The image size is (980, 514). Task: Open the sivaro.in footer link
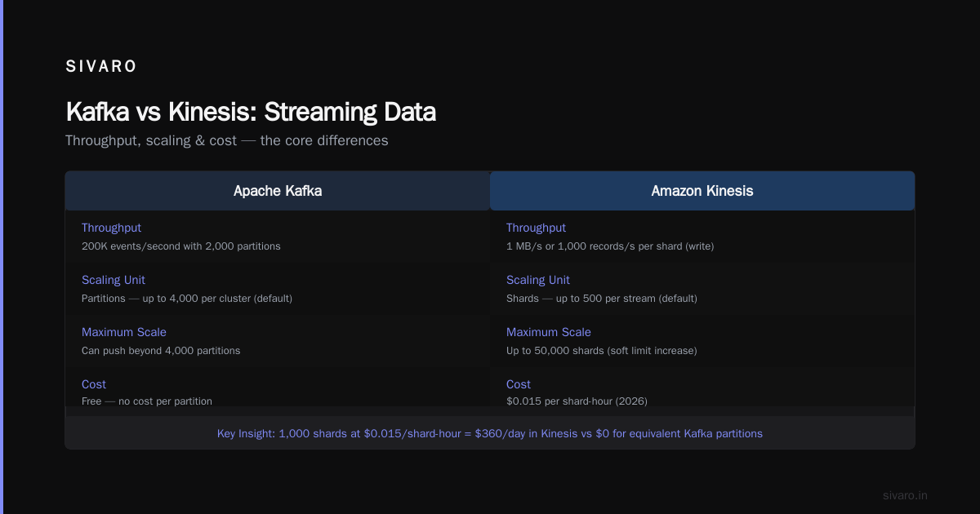[x=905, y=495]
